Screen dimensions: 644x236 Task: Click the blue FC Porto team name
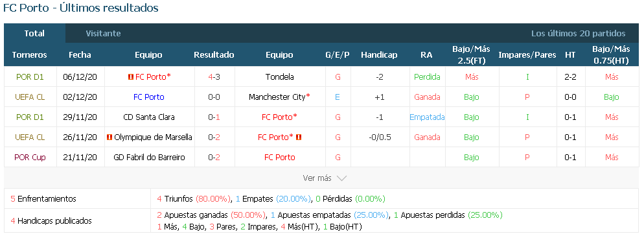(x=148, y=97)
